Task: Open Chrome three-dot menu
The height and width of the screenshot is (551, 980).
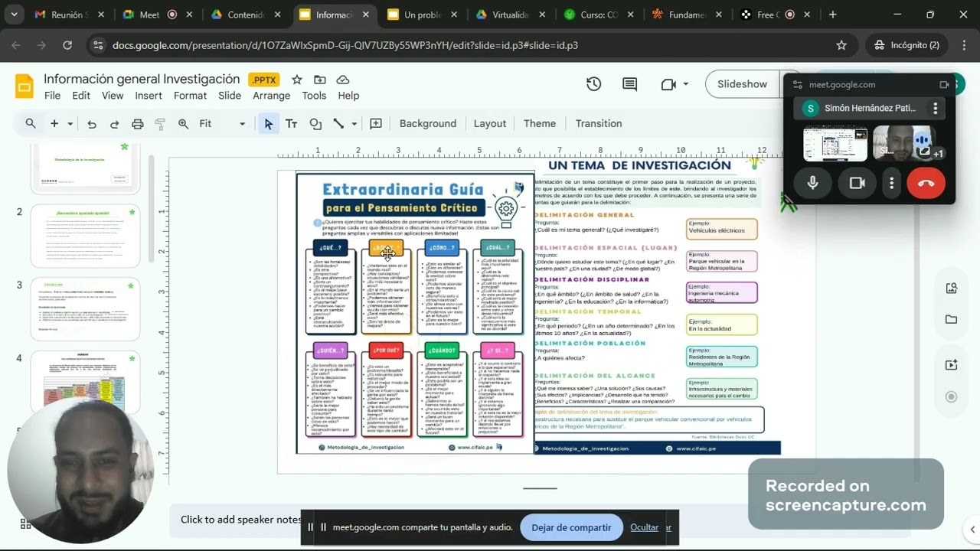Action: [963, 45]
